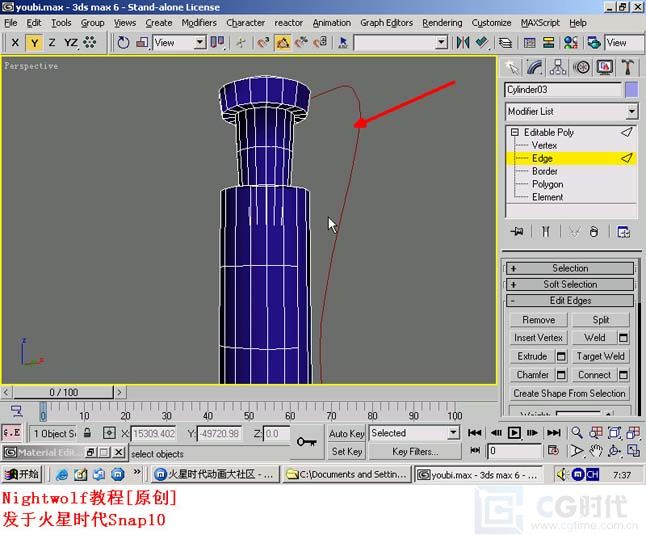This screenshot has width=646, height=539.
Task: Click the Align tool icon
Action: pyautogui.click(x=482, y=42)
